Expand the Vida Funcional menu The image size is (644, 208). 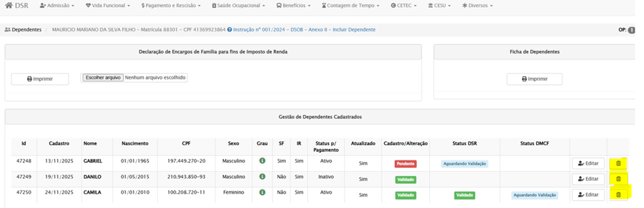[108, 6]
